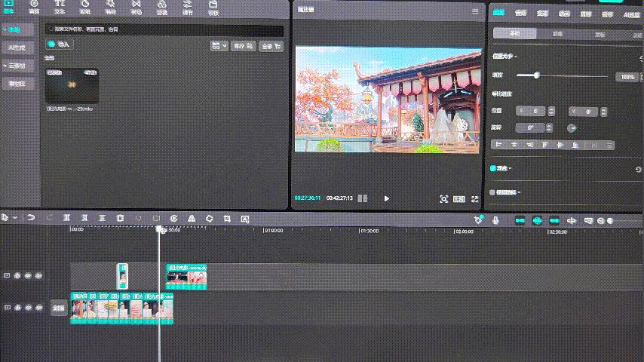Enable the blend (混合) checkbox
644x362 pixels.
click(493, 168)
